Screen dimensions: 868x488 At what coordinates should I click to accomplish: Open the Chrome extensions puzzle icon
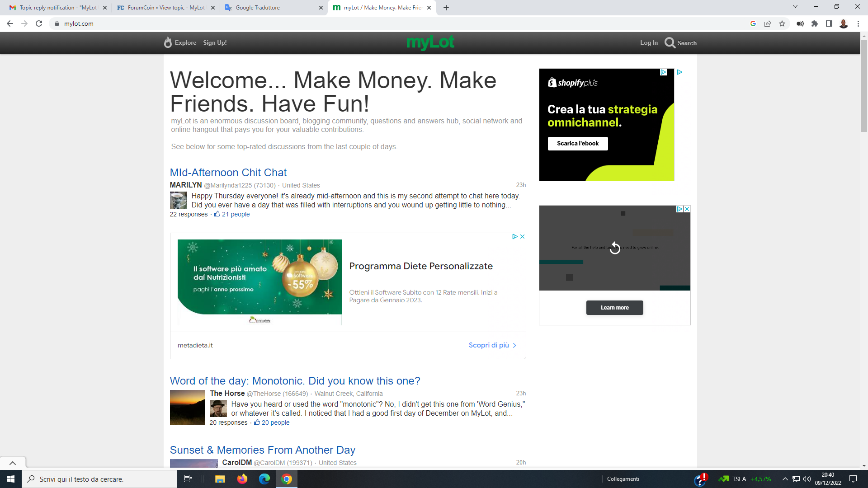815,23
